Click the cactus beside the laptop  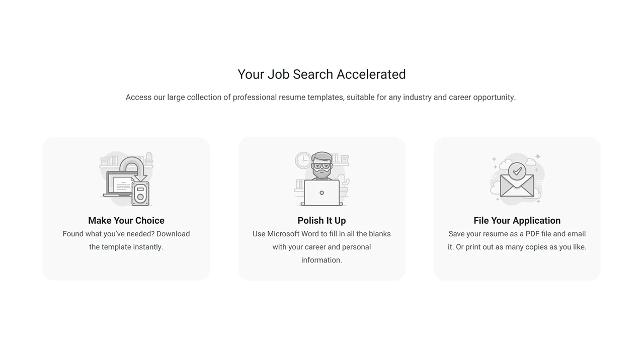344,182
